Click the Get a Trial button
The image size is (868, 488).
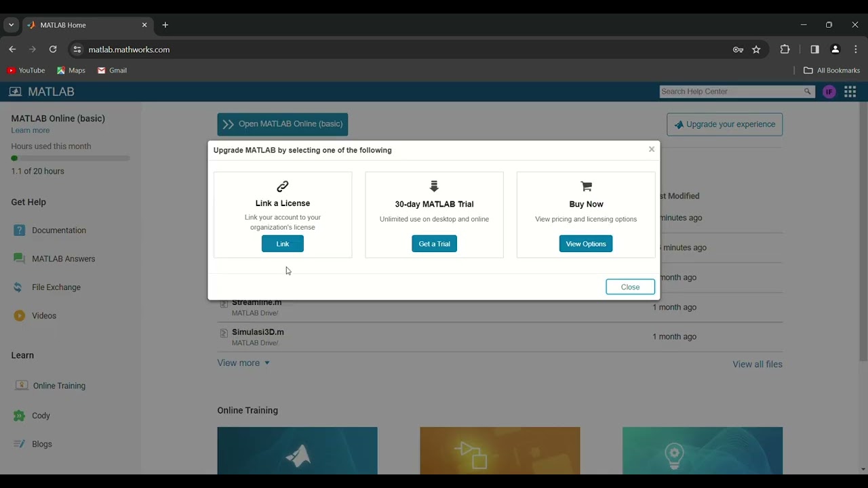pos(434,244)
